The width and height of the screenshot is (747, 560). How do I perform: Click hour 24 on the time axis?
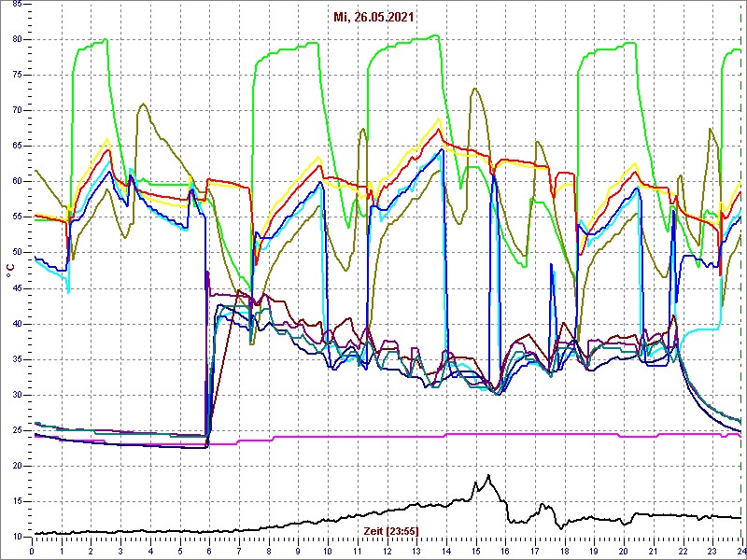point(740,551)
